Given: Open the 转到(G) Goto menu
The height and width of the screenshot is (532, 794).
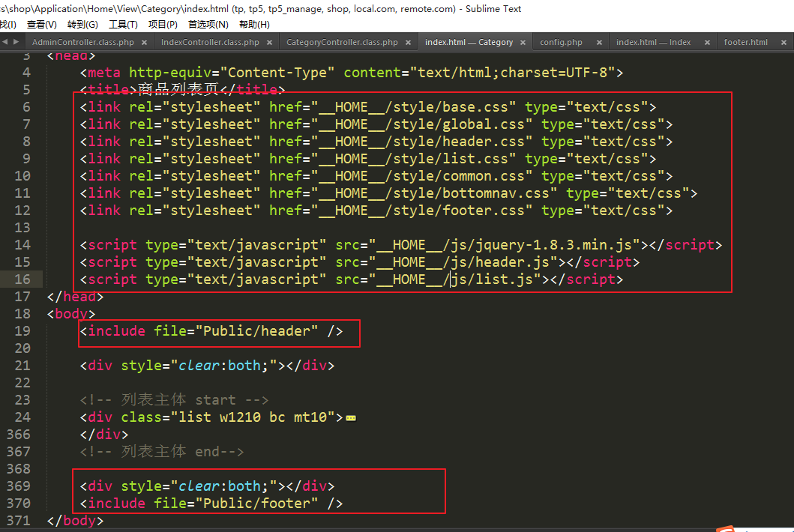Looking at the screenshot, I should pos(82,25).
